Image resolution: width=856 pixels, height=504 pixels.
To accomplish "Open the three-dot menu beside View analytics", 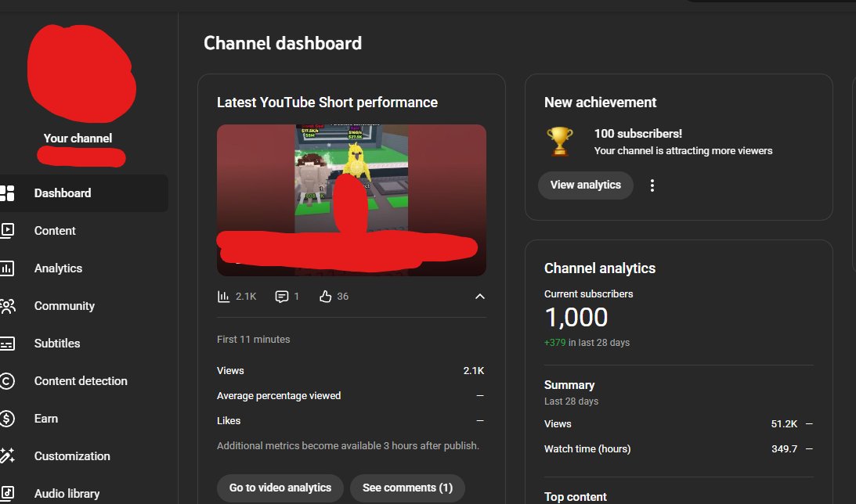I will [652, 185].
